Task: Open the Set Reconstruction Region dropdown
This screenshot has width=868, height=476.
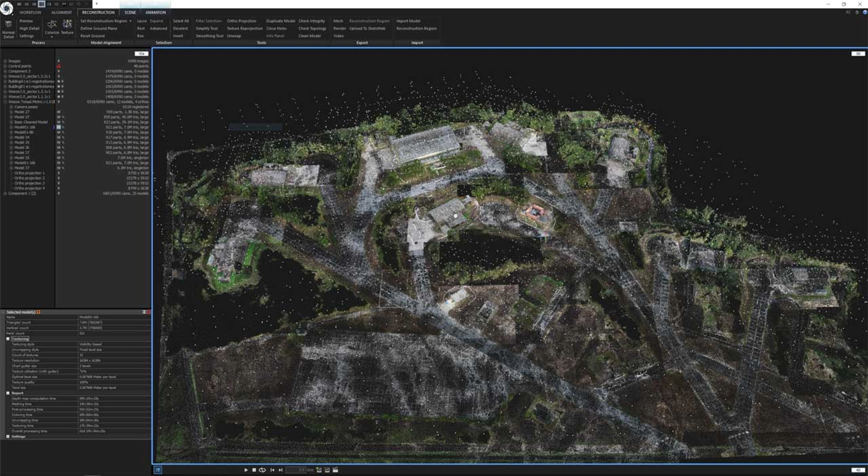Action: 131,21
